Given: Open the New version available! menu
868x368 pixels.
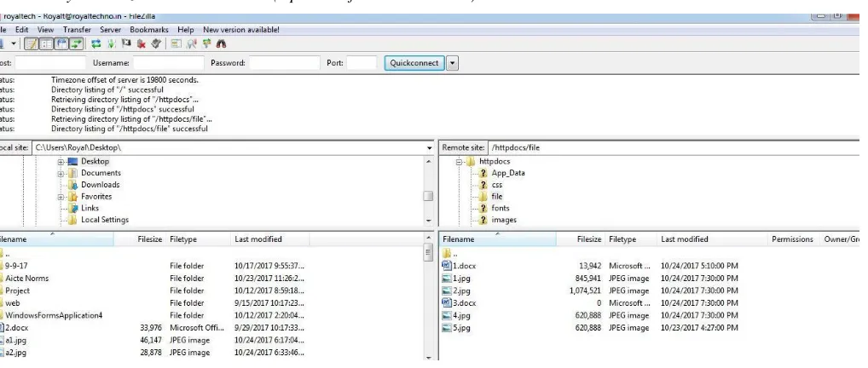Looking at the screenshot, I should point(240,30).
